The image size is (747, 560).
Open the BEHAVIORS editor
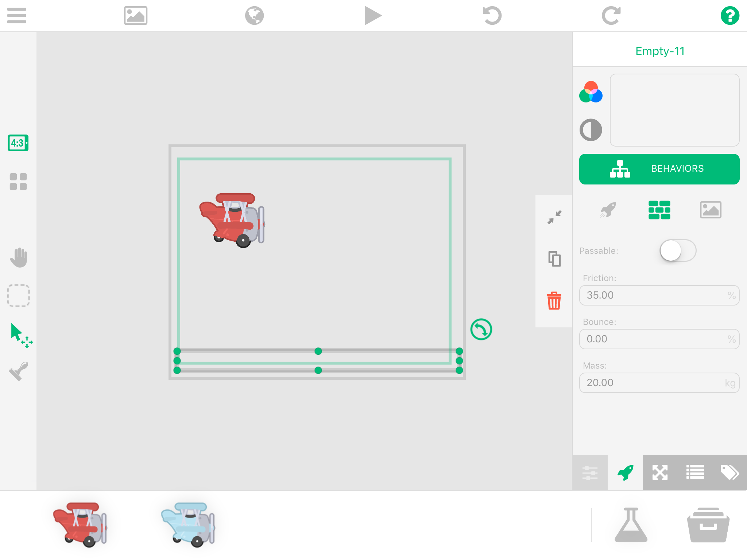point(659,168)
